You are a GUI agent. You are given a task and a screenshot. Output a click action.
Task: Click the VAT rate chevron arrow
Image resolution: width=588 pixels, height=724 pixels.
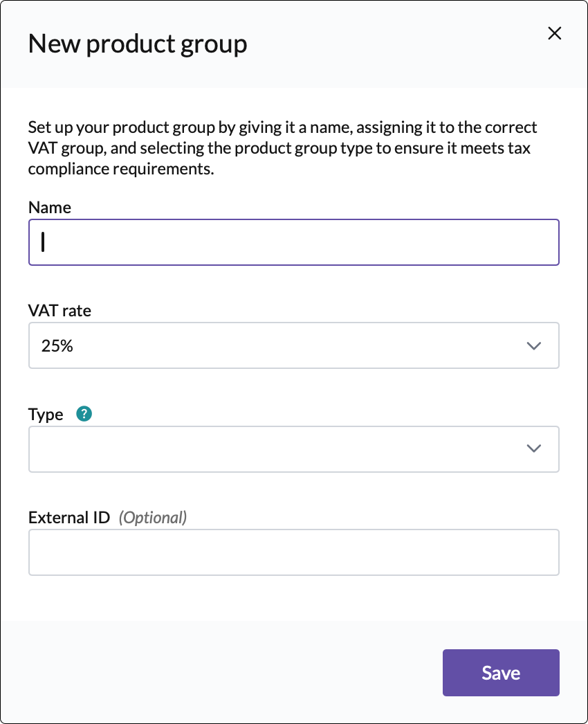click(x=533, y=345)
